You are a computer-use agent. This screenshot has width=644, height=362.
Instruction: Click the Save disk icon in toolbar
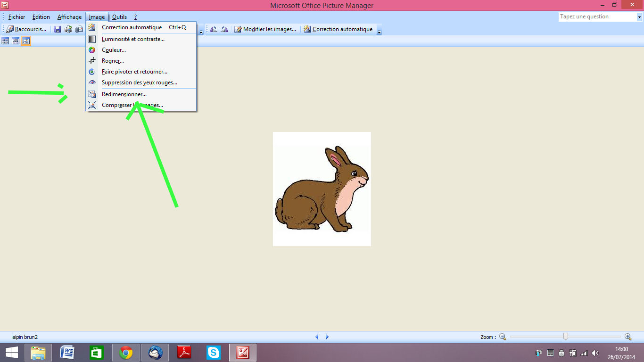[58, 29]
